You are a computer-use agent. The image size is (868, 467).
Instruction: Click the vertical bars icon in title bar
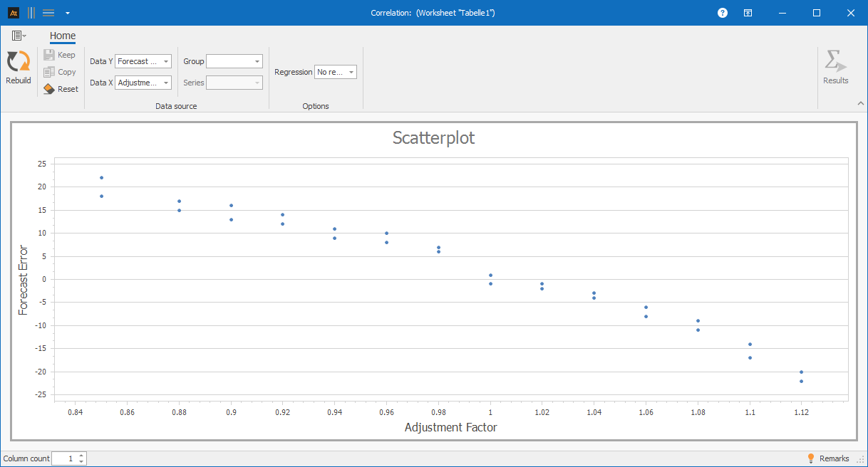[x=31, y=13]
